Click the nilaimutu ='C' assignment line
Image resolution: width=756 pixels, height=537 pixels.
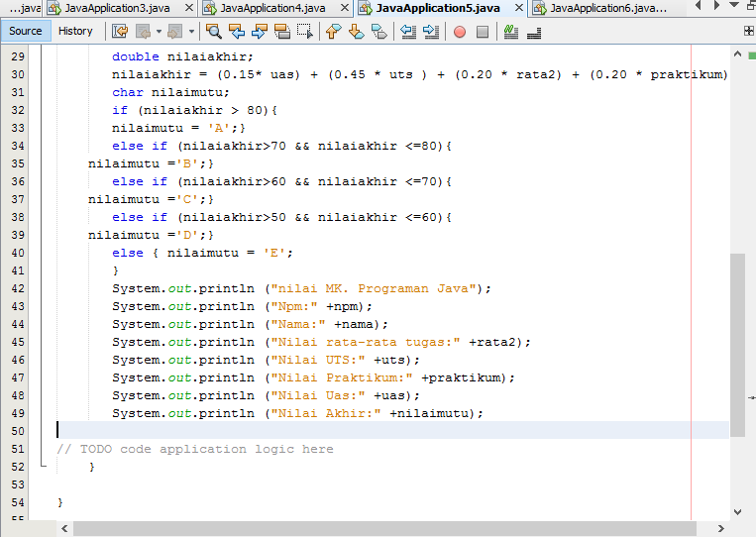[x=151, y=199]
